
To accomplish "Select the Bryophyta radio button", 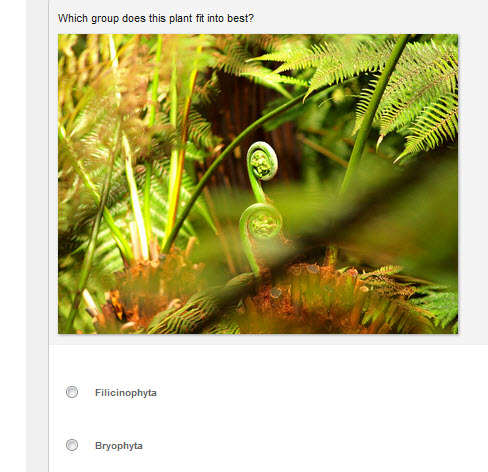I will click(72, 445).
